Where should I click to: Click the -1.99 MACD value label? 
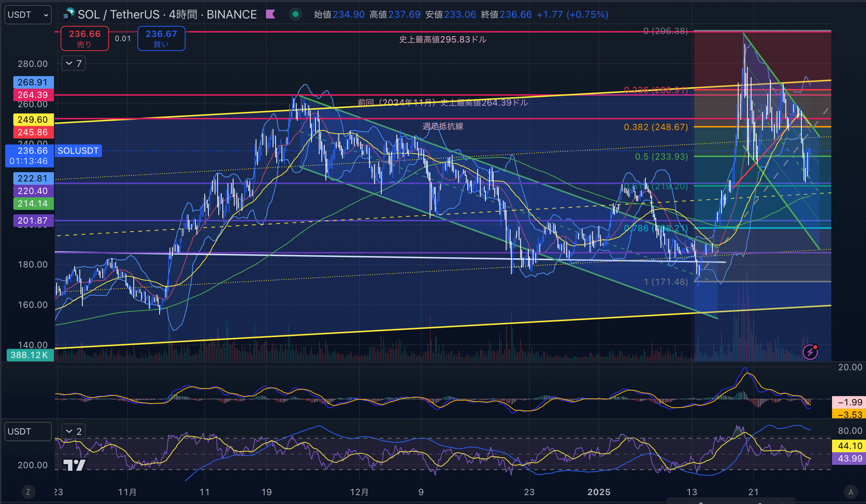849,402
